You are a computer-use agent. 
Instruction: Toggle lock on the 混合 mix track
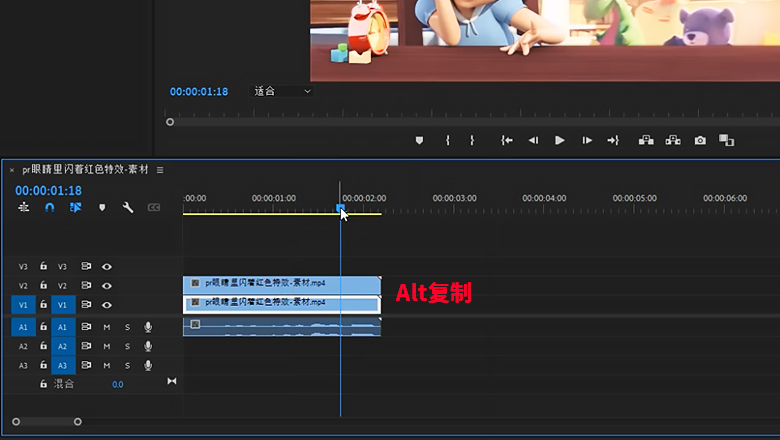point(44,384)
